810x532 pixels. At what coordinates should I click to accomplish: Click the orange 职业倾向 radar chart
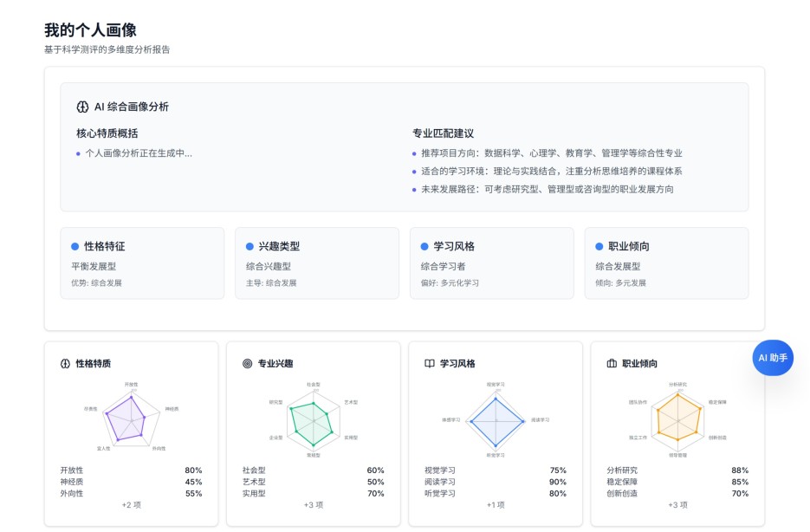[x=677, y=419]
